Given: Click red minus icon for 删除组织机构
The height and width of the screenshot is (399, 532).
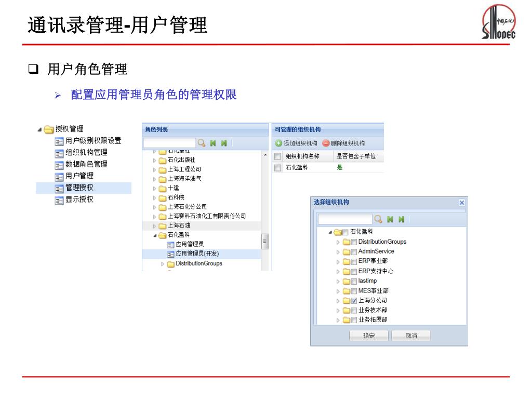Looking at the screenshot, I should tap(326, 143).
